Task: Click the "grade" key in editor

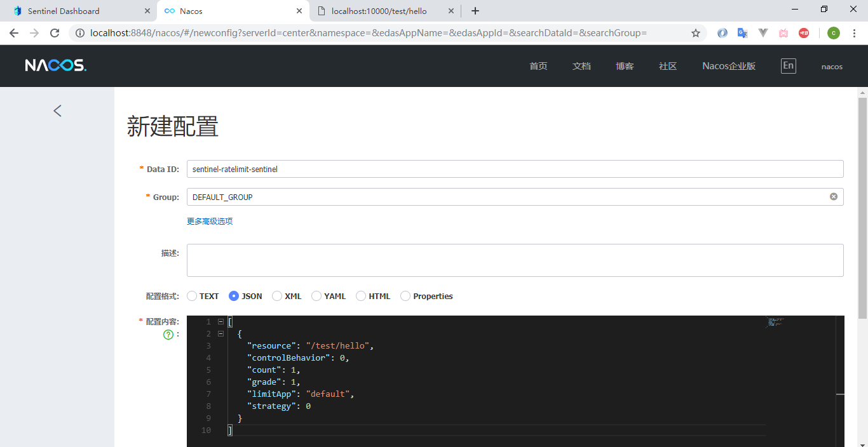Action: coord(264,382)
